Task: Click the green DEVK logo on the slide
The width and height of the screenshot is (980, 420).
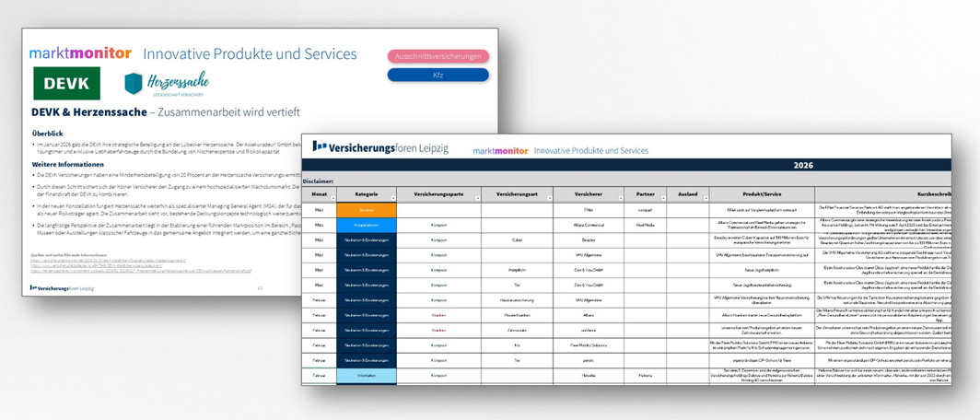Action: pos(67,84)
